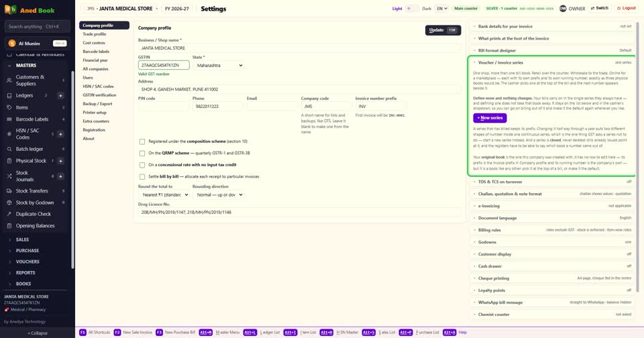Click the F1 All Shortcuts key badge

click(83, 332)
